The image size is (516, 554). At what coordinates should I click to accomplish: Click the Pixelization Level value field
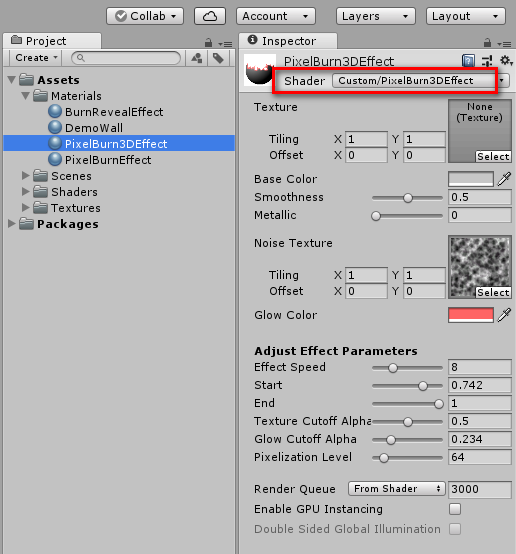point(480,457)
